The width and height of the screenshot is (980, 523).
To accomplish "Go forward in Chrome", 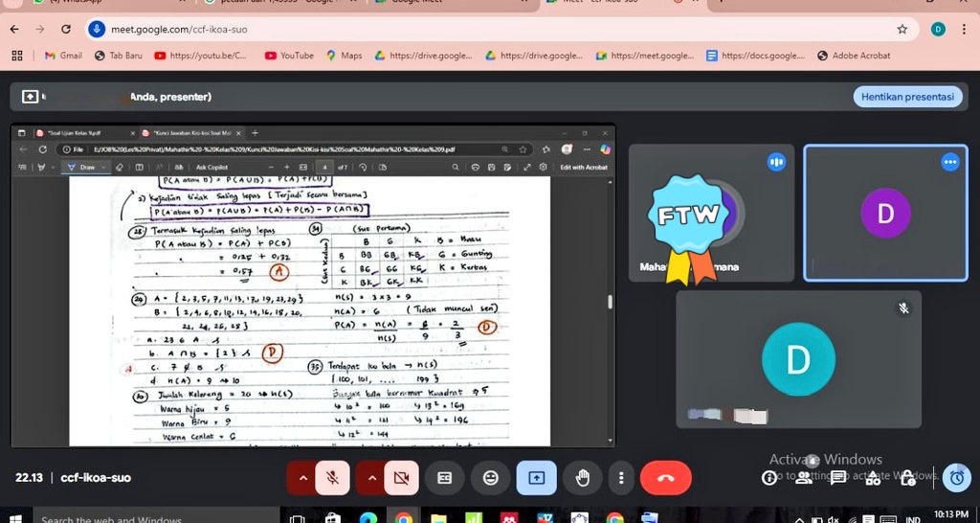I will tap(40, 30).
